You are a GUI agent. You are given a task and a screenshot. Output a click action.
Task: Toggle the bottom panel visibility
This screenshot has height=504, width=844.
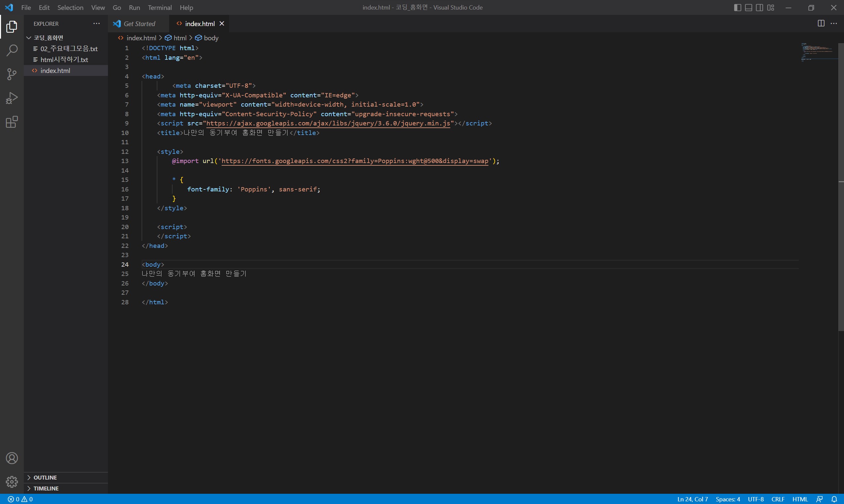pos(748,8)
